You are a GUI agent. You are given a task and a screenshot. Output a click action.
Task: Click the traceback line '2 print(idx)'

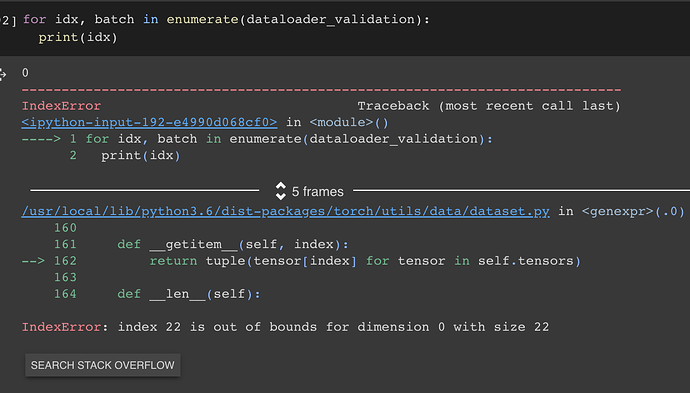pyautogui.click(x=125, y=155)
